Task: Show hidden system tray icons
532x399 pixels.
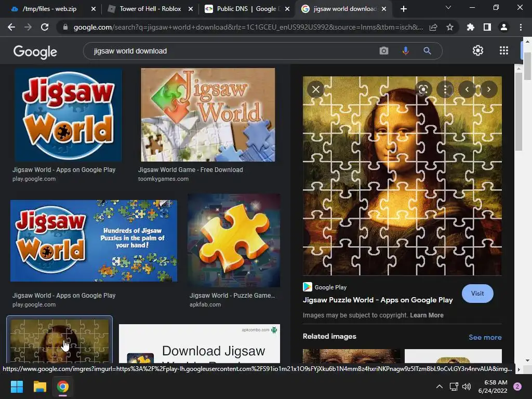Action: click(440, 387)
